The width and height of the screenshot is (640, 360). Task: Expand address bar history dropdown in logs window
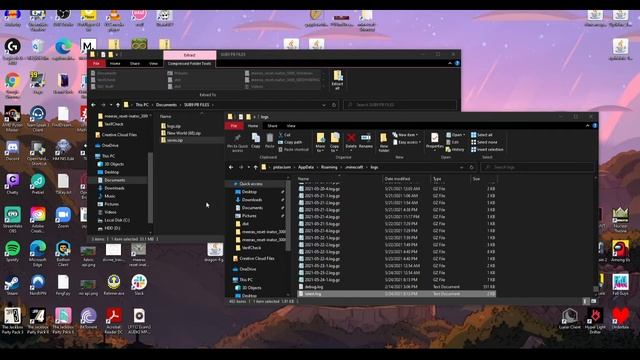[x=462, y=167]
